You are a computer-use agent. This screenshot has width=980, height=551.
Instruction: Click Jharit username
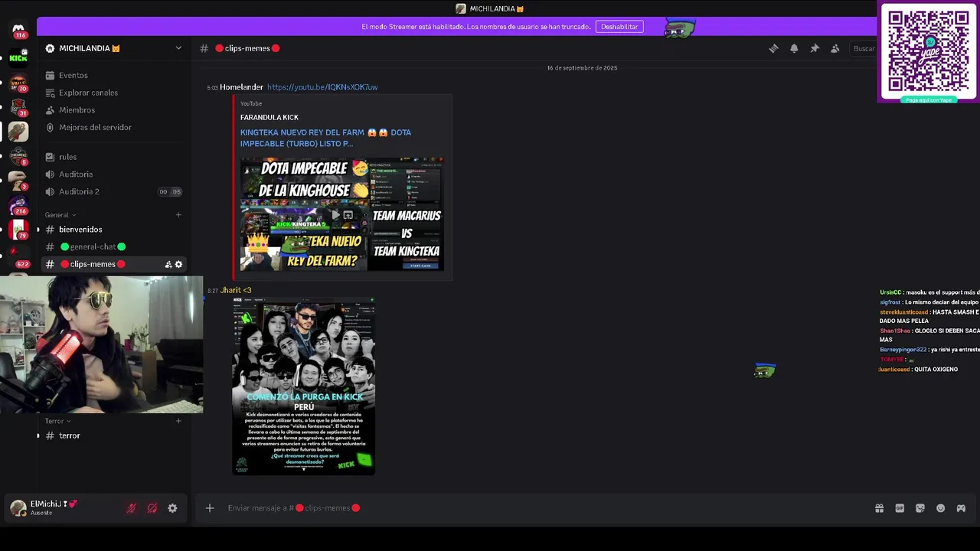(236, 290)
